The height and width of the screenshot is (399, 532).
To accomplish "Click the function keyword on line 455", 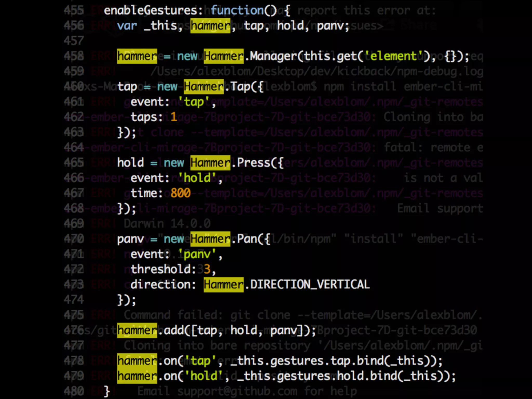I will point(237,11).
